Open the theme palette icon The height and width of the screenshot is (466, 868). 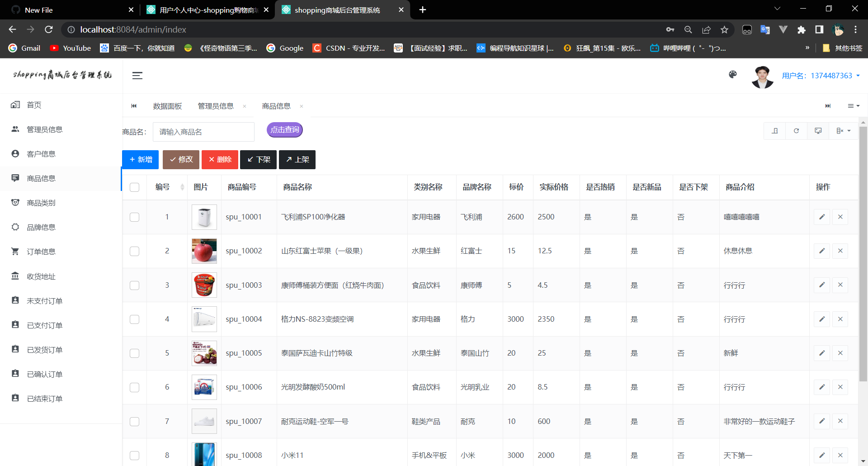(733, 75)
